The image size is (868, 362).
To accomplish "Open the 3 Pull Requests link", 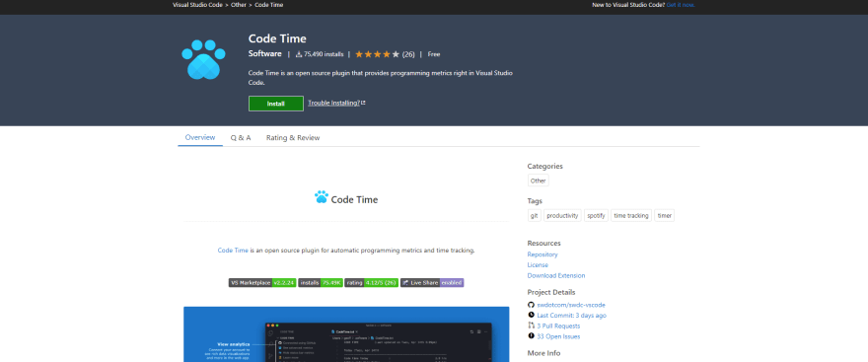I will [x=558, y=326].
